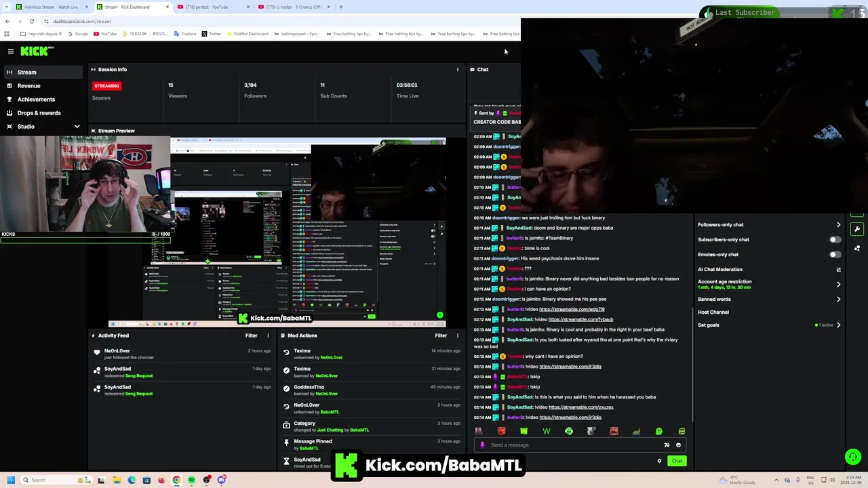Click the ban icon beside GoddessTino

tap(286, 389)
